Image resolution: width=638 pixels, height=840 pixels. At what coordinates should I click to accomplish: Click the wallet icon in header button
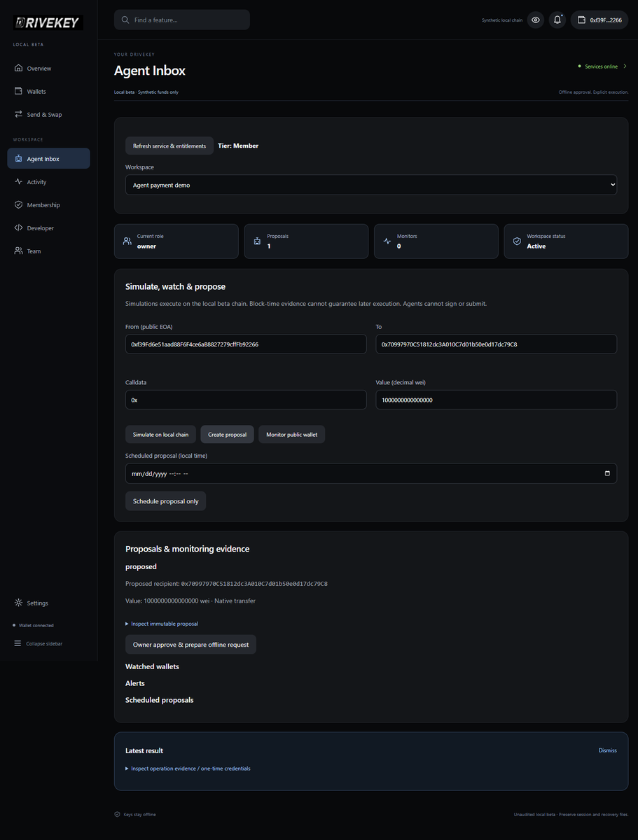[581, 20]
